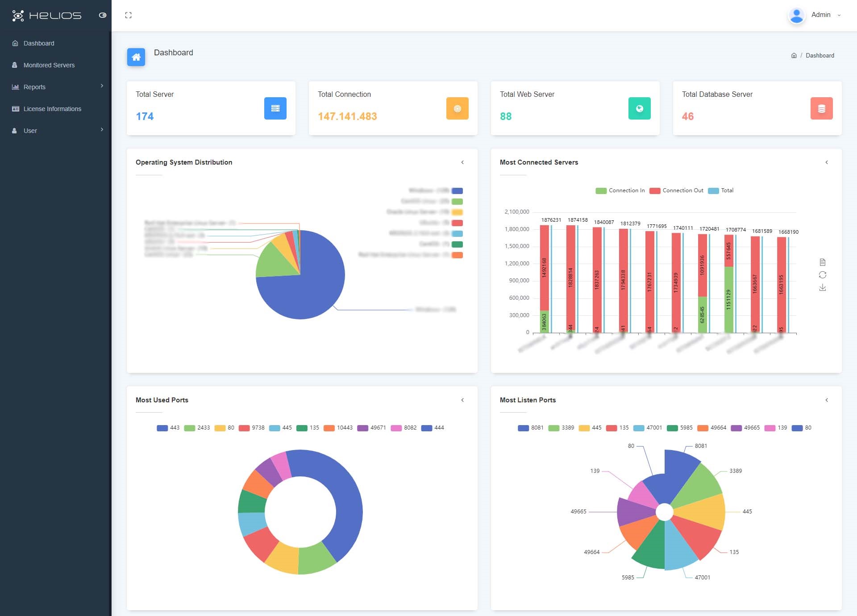Select Monitored Servers in the sidebar menu
The image size is (857, 616).
tap(49, 65)
